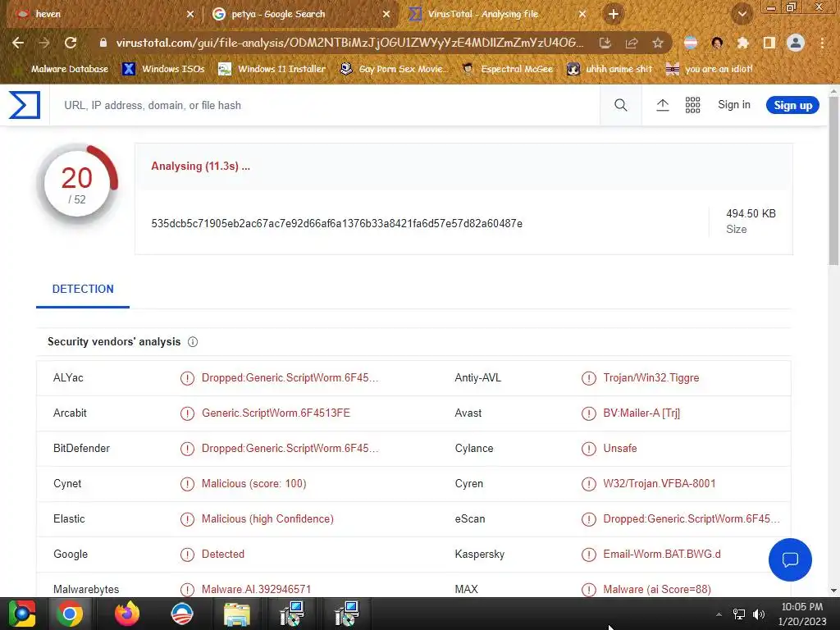The image size is (840, 630).
Task: Click the Email-Worm.BAT.BWG.d result
Action: click(662, 555)
